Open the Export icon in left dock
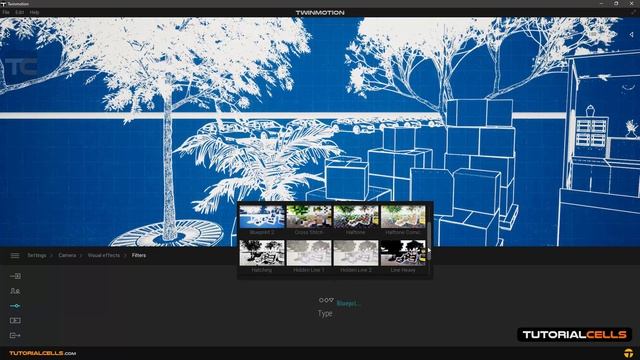 click(15, 335)
